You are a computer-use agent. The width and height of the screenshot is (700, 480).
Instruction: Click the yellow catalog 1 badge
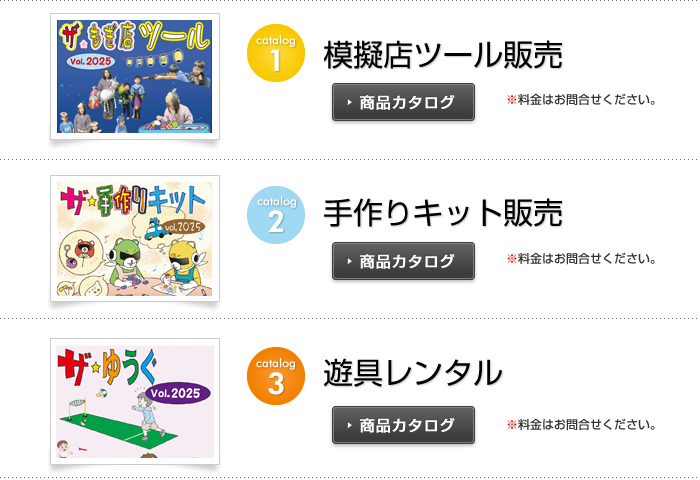tap(275, 53)
